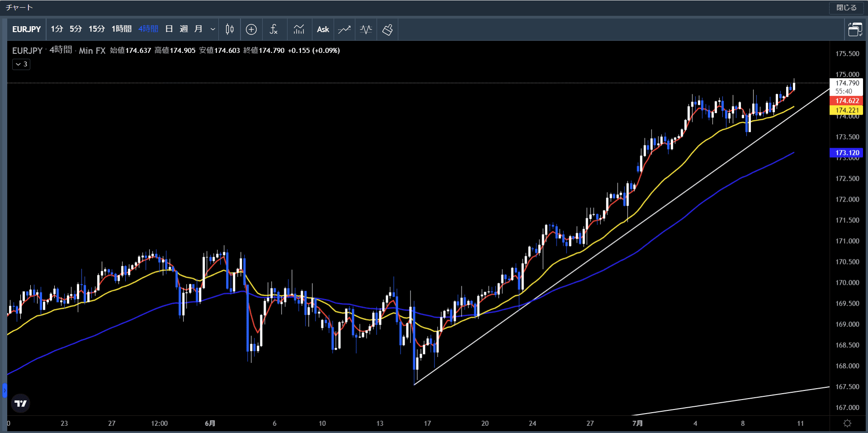Click the trend line chart icon
868x433 pixels.
[x=344, y=29]
